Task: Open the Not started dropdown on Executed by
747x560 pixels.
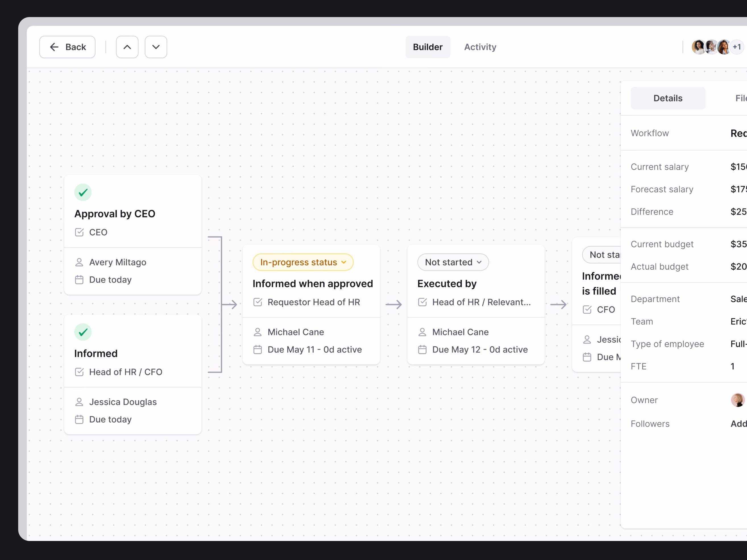Action: (453, 262)
